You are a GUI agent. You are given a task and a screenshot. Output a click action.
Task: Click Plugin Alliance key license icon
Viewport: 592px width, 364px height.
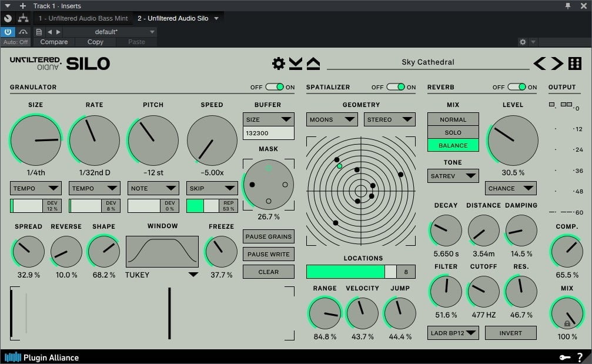565,357
